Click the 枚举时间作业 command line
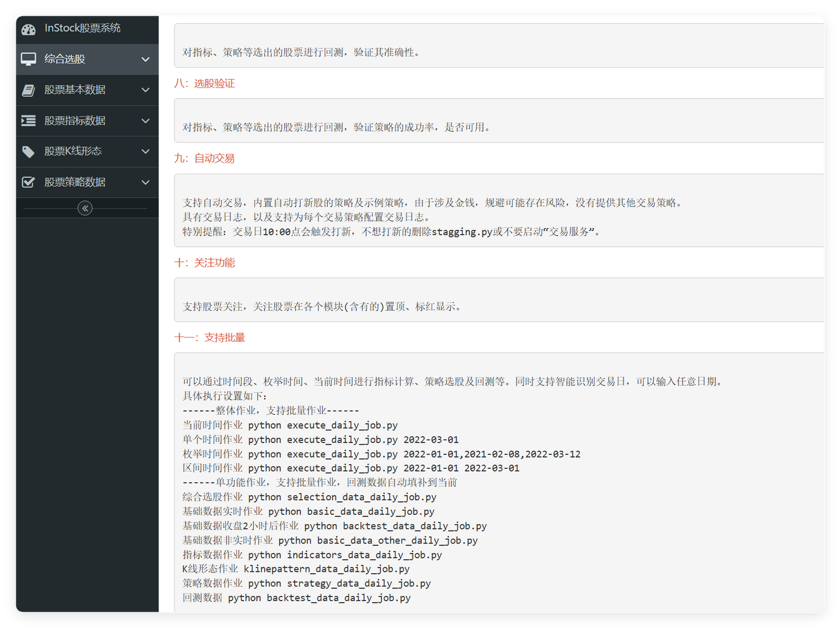The width and height of the screenshot is (840, 628). pos(381,454)
